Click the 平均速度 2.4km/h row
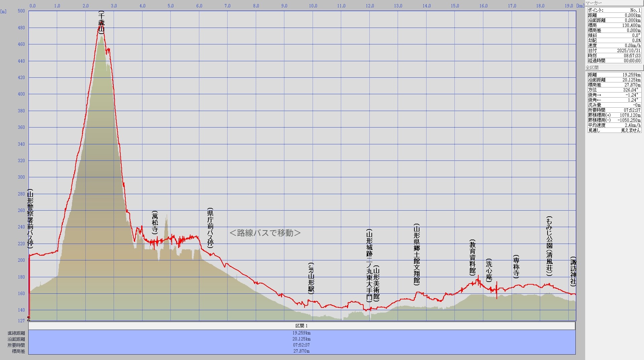644x360 pixels. point(614,125)
